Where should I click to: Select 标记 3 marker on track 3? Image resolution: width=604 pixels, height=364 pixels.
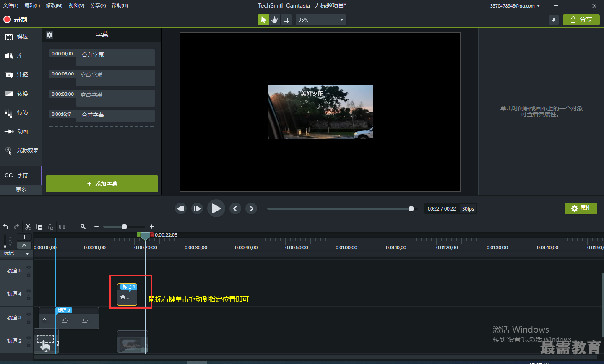[x=64, y=310]
